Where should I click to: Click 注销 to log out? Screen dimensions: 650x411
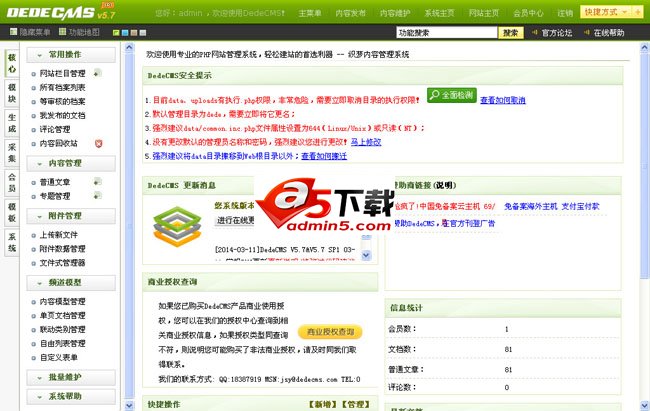click(x=565, y=13)
